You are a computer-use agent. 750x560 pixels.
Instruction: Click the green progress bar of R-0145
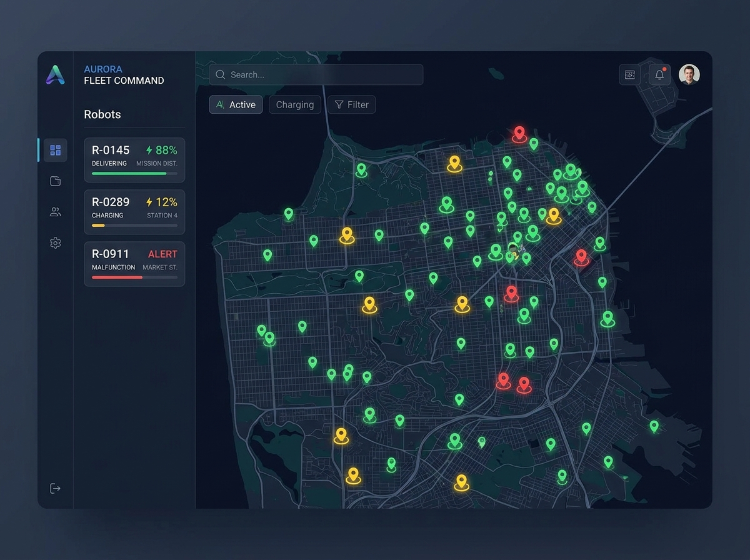coord(129,173)
